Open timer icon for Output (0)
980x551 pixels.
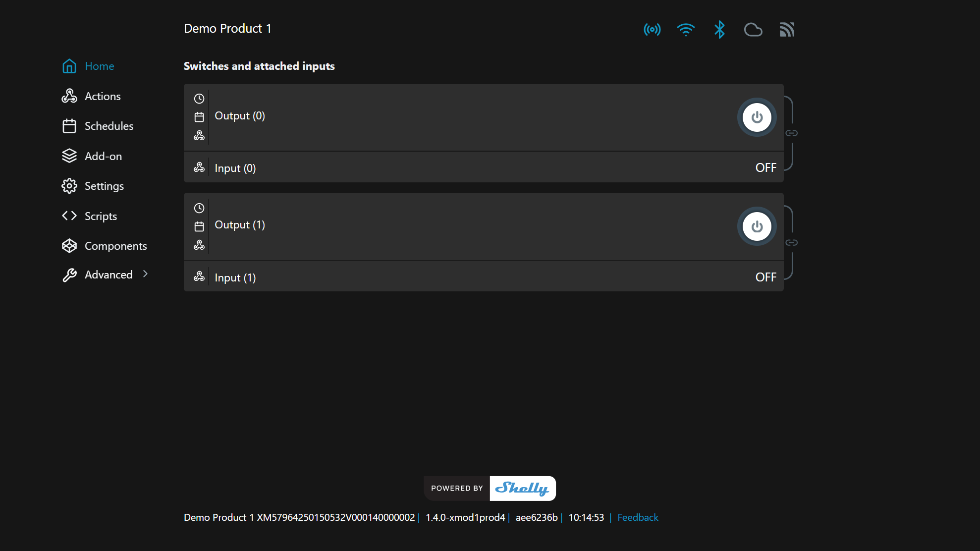199,99
